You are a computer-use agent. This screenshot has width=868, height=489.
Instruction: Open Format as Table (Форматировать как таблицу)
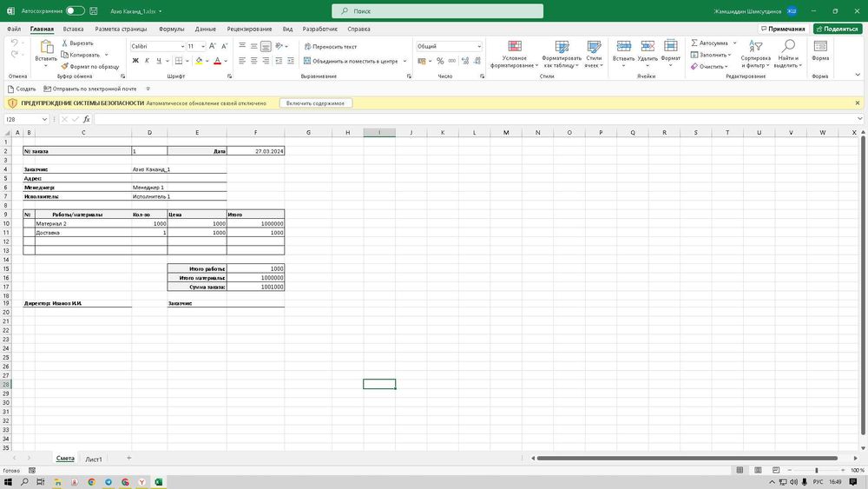click(562, 54)
